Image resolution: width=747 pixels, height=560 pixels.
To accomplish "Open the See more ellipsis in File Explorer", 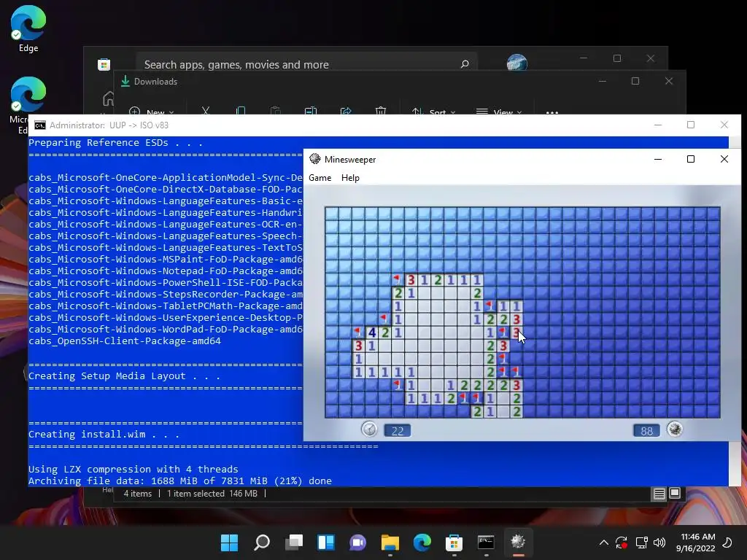I will (x=552, y=112).
